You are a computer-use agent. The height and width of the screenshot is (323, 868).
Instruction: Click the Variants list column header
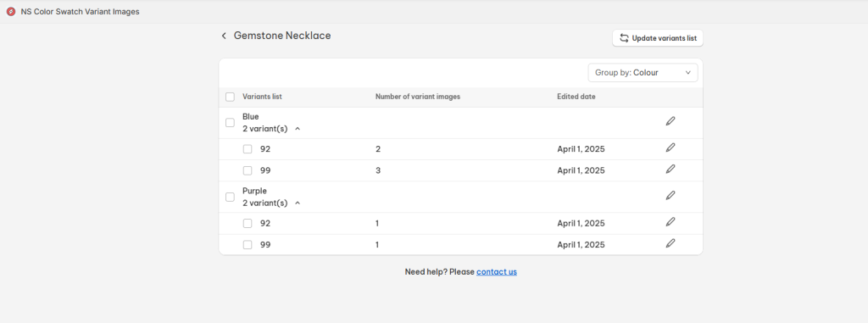coord(263,97)
